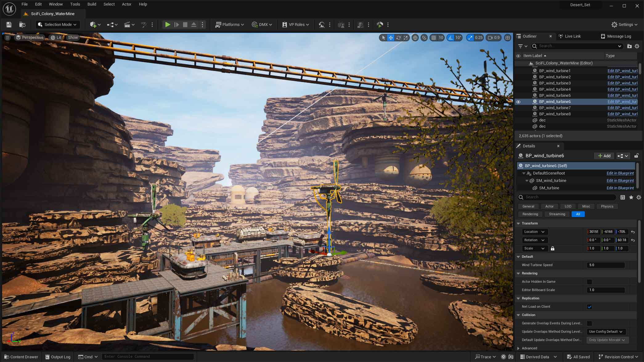Open the Update Overlaps Method dropdown

606,331
